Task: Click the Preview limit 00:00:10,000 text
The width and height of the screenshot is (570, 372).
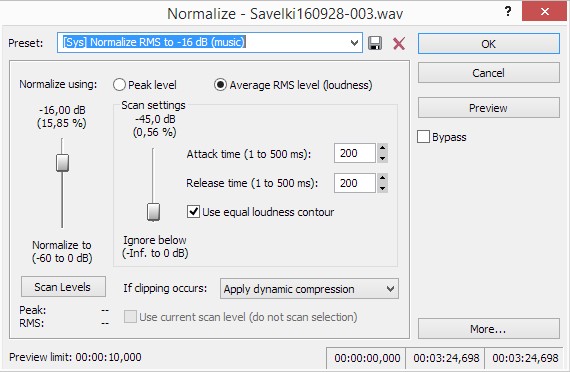Action: 75,357
